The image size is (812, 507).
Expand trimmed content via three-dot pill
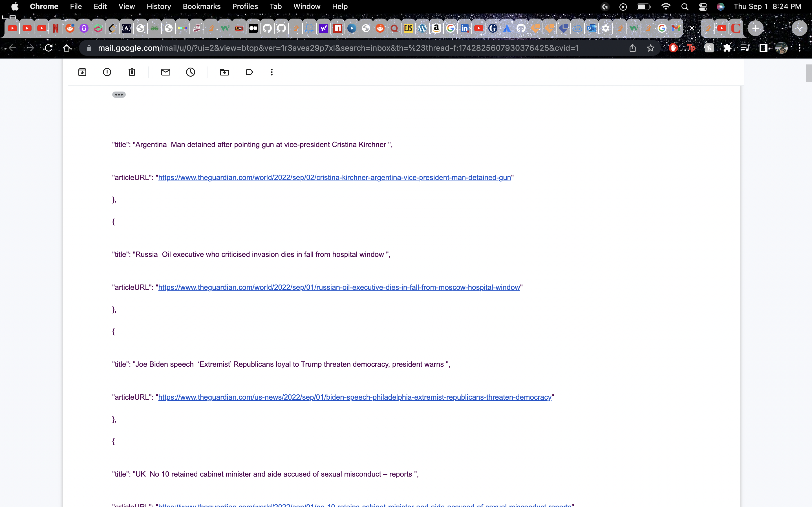(x=119, y=95)
